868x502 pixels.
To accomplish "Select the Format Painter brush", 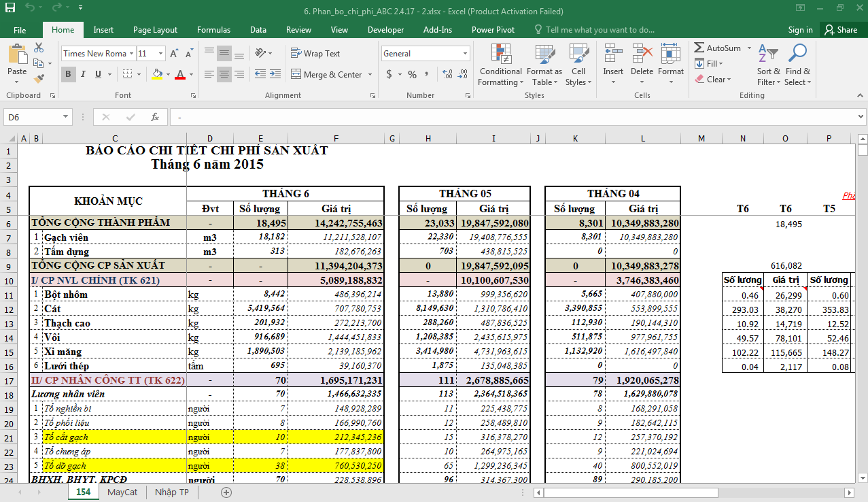I will [x=39, y=80].
